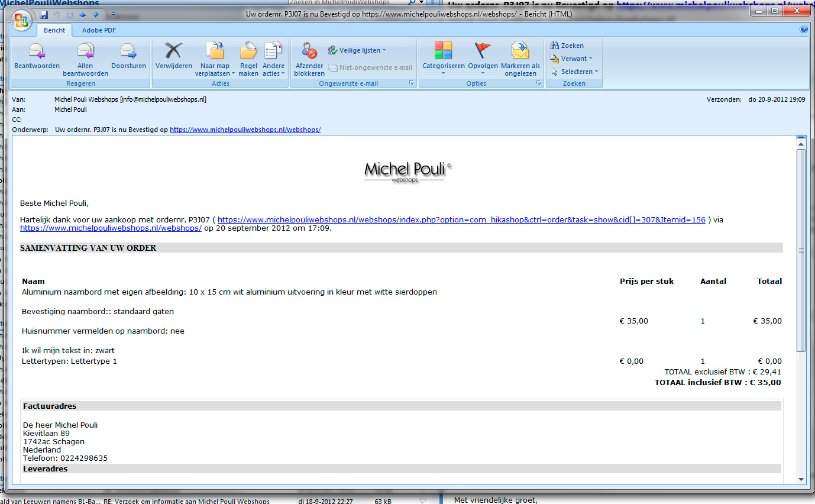Open the webshops link in the subject line
Viewport: 815px width, 504px height.
coord(245,130)
